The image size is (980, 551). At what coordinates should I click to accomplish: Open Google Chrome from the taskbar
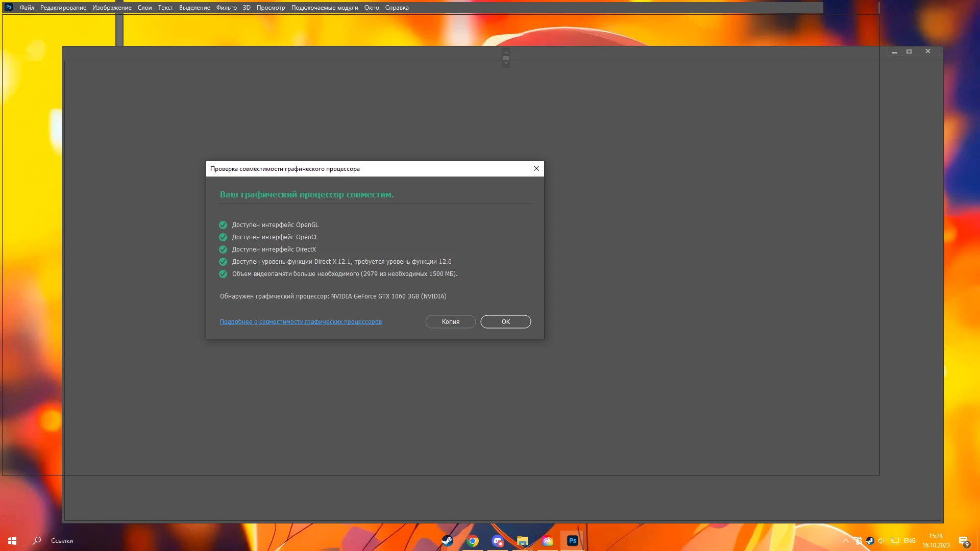point(473,541)
